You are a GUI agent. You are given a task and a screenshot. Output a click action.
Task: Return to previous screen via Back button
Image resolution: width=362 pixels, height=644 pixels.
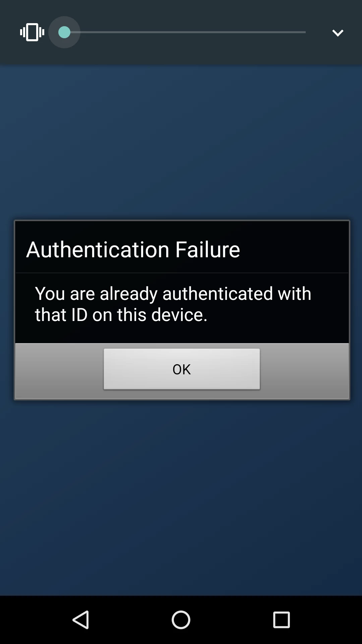click(81, 620)
